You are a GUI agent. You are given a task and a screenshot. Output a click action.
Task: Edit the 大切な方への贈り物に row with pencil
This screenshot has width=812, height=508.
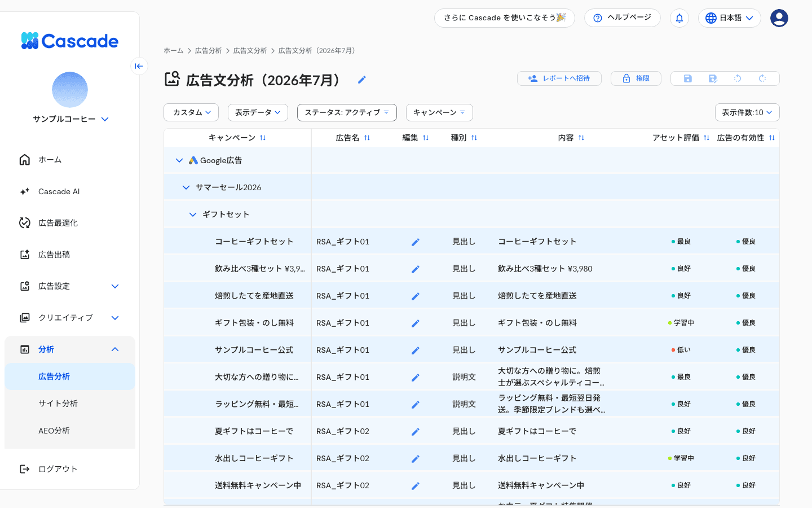coord(416,378)
